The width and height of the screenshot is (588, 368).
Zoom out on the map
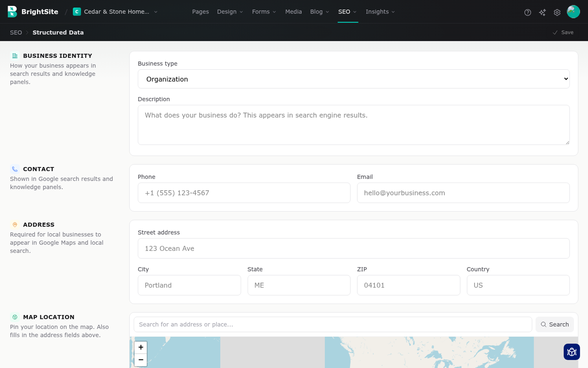[x=141, y=360]
